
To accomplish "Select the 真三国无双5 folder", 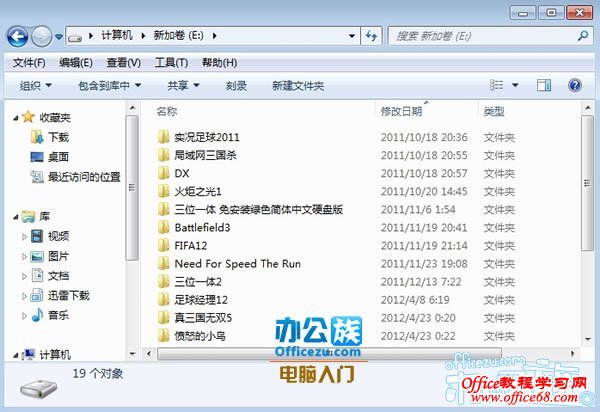I will [x=195, y=318].
